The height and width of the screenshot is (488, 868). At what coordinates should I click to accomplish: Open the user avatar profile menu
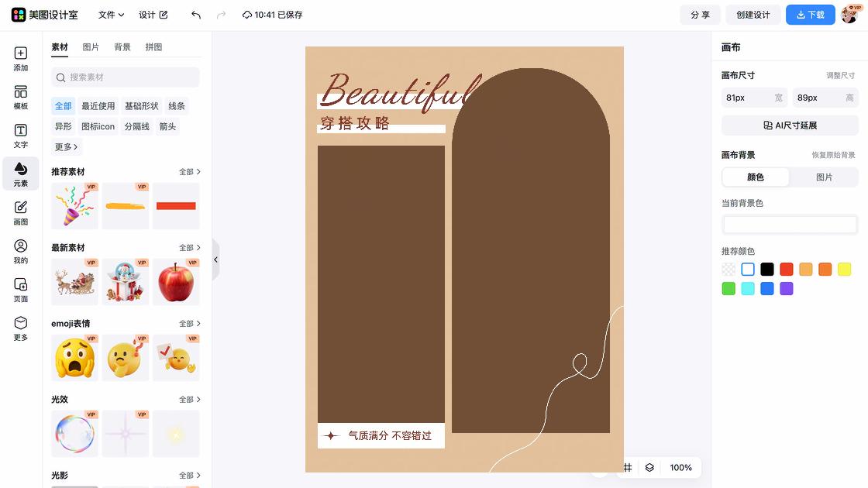(849, 15)
